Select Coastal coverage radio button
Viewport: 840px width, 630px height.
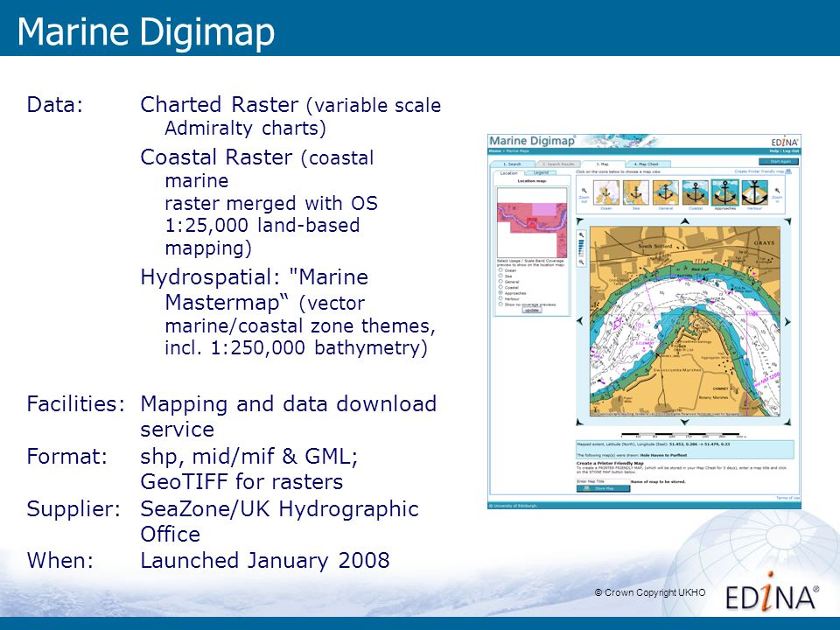(500, 287)
